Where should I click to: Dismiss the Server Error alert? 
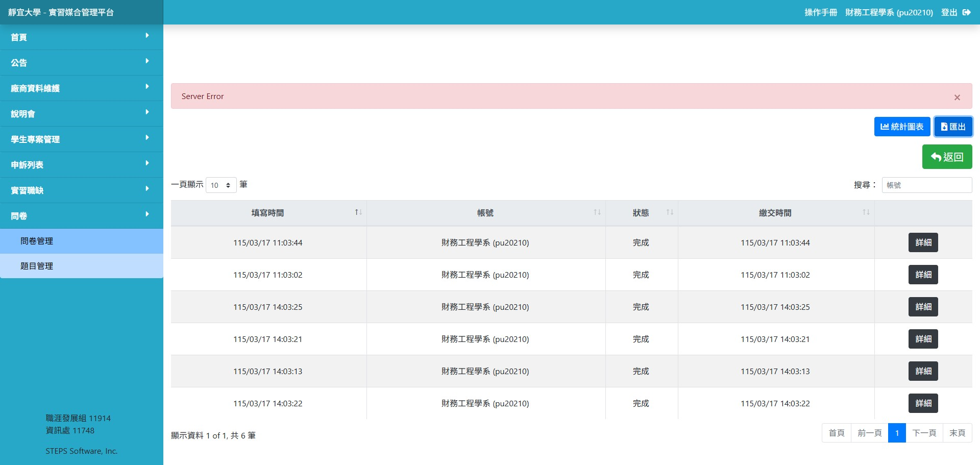(x=957, y=97)
